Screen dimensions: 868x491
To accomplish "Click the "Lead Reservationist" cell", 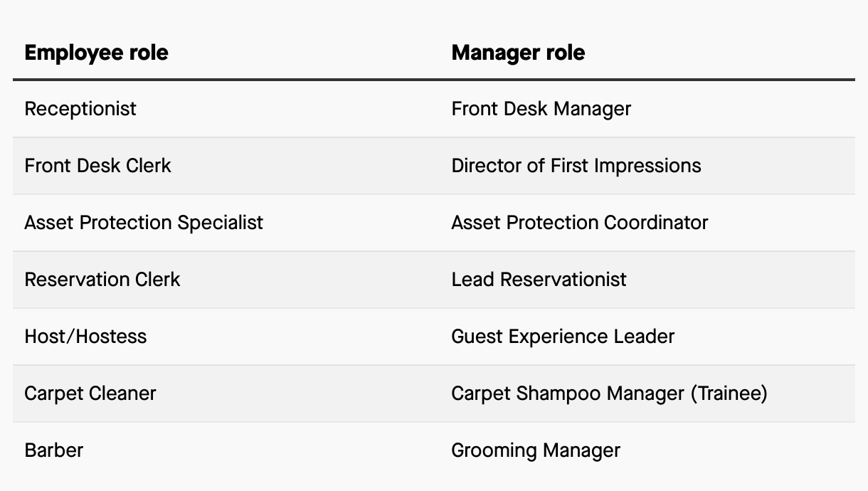I will (x=539, y=279).
